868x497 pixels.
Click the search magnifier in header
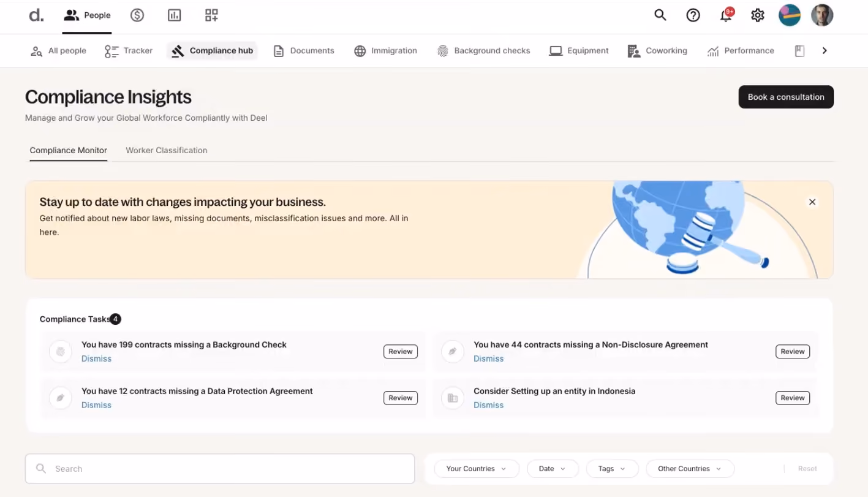(660, 15)
